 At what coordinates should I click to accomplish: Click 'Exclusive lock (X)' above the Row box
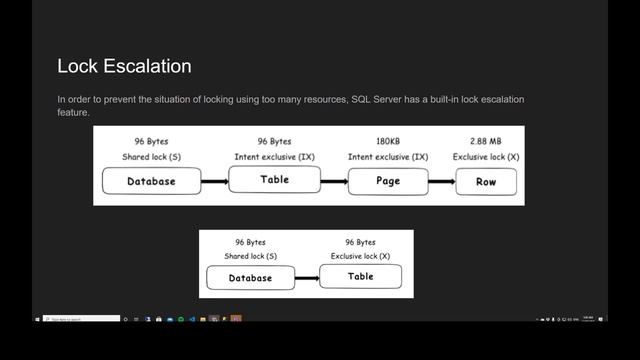[x=486, y=157]
